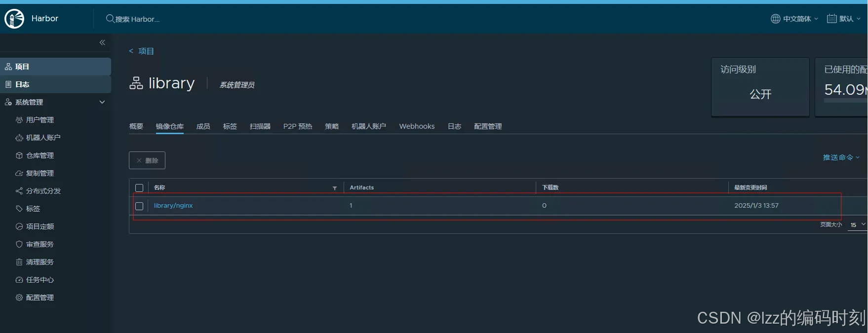This screenshot has height=333, width=868.
Task: Click the 任务中心 icon
Action: pos(19,280)
